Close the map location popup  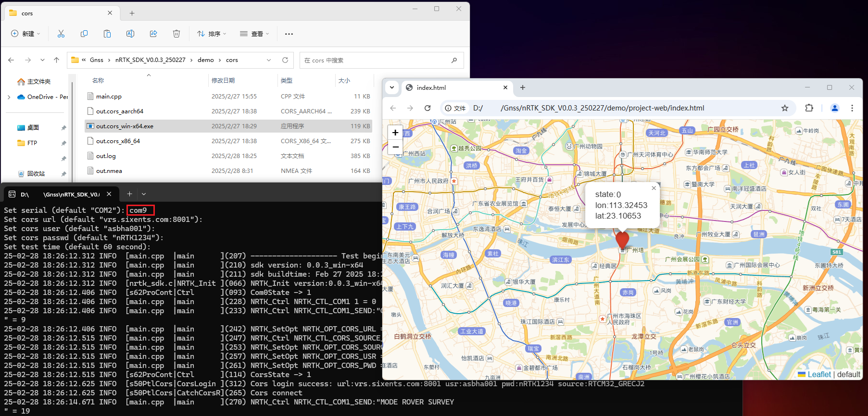(654, 188)
